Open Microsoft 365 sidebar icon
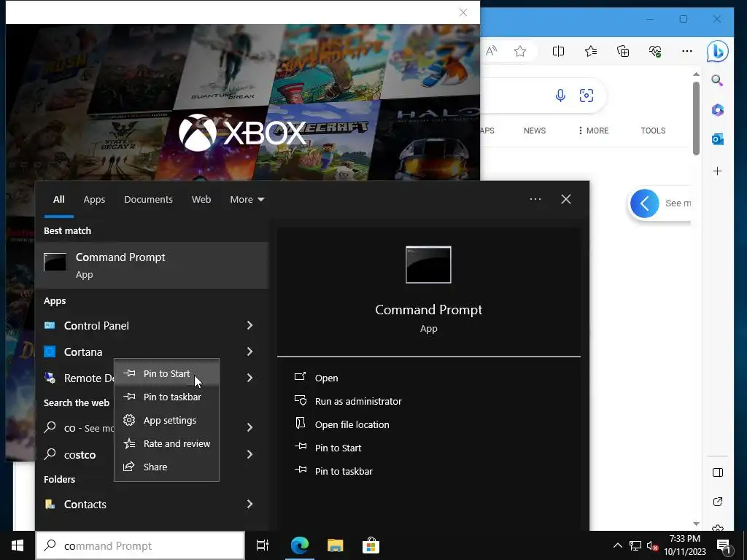The width and height of the screenshot is (747, 560). coord(718,110)
